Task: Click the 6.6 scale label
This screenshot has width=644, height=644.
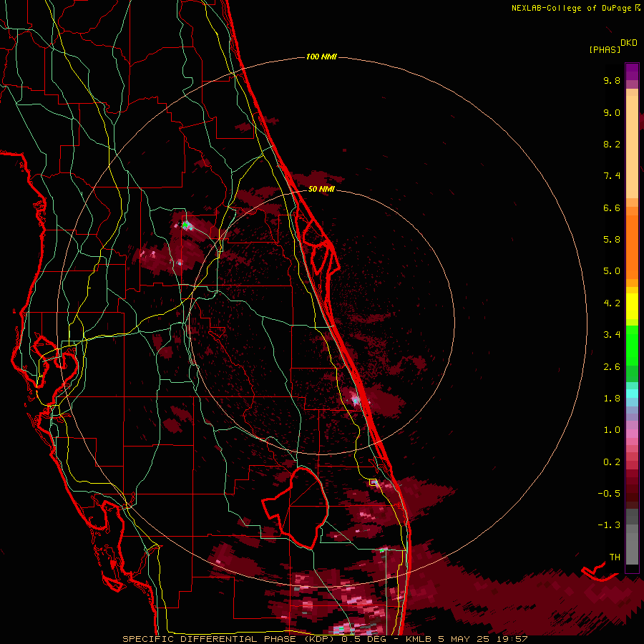Action: click(612, 208)
